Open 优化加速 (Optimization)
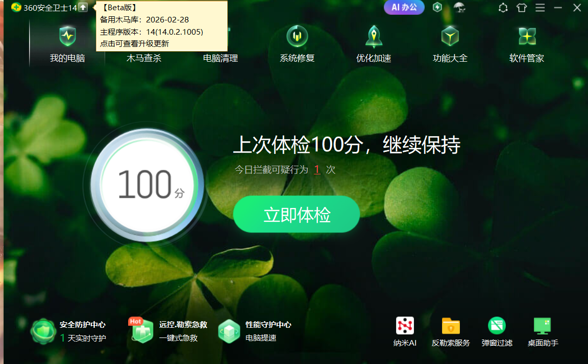Viewport: 588px width, 364px height. (x=373, y=46)
